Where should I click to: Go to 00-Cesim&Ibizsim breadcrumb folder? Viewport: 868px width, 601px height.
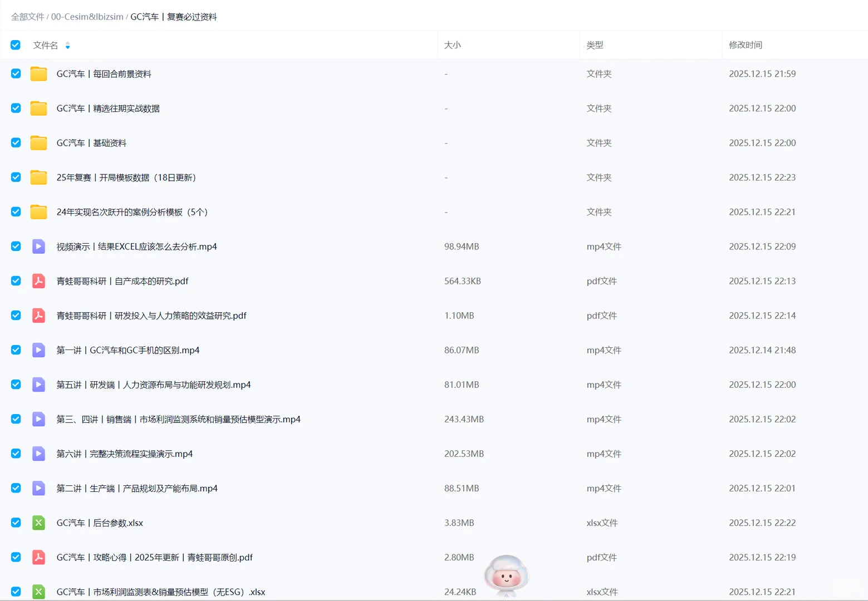[x=87, y=17]
